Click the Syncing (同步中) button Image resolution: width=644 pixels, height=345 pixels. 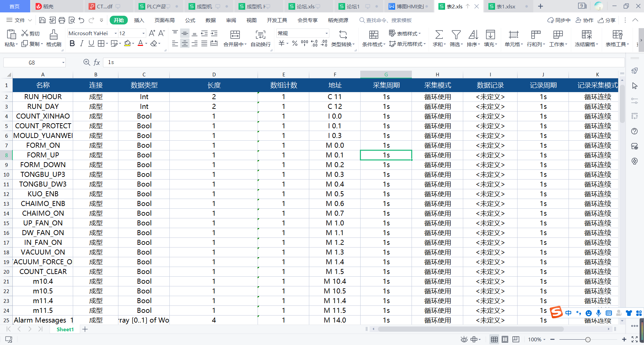pos(559,20)
